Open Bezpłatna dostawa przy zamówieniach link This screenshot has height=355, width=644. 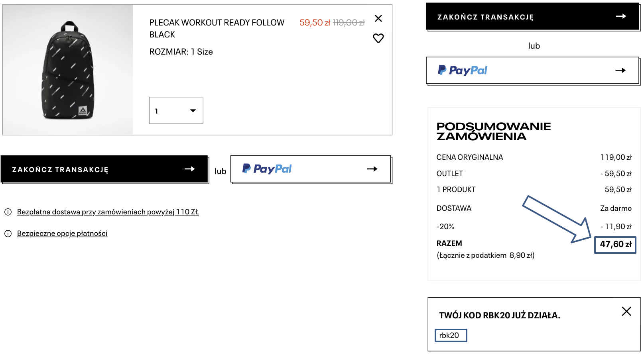tap(108, 212)
